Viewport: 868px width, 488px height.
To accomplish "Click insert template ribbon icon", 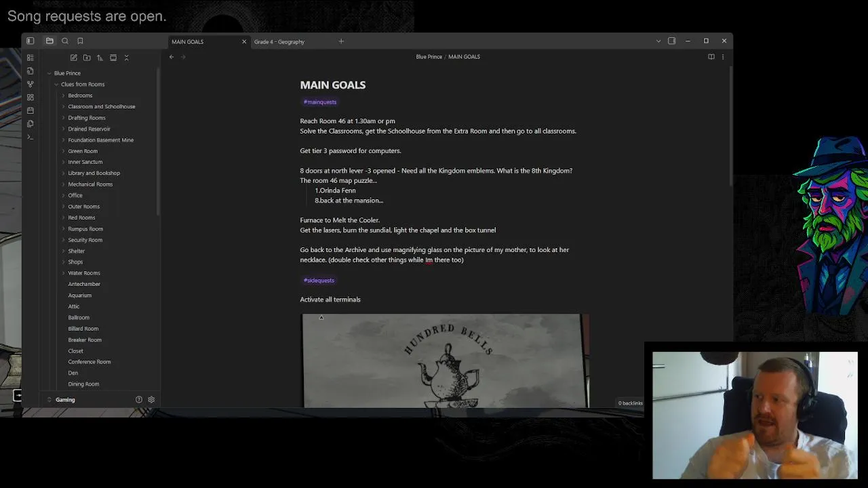I will coord(31,124).
